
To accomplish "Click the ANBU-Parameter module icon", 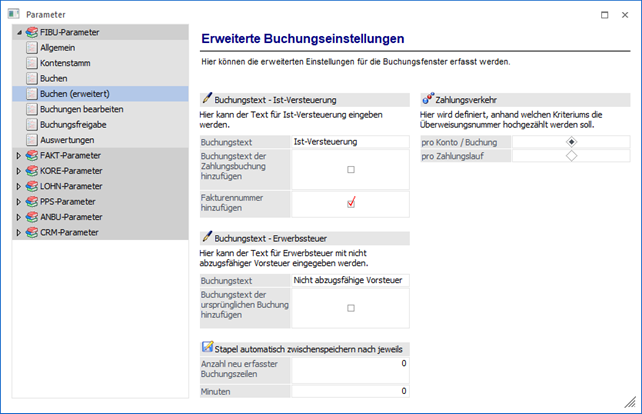I will [32, 217].
